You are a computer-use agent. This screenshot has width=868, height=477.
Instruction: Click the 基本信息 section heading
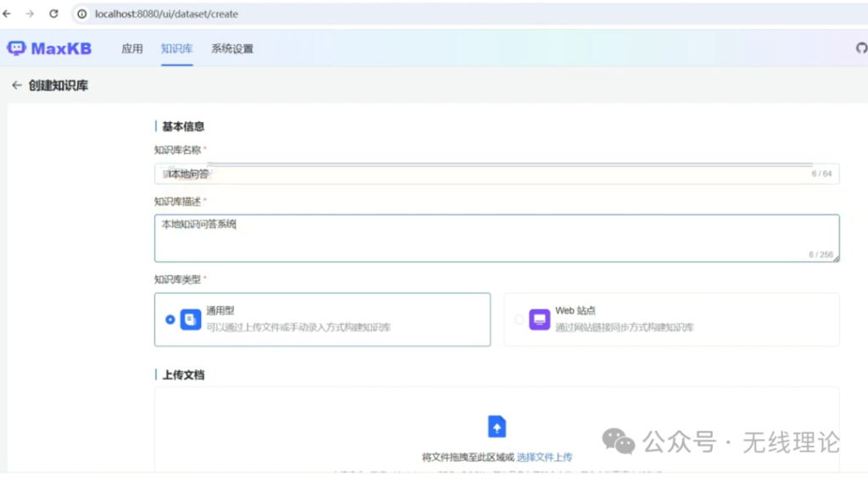[x=183, y=127]
